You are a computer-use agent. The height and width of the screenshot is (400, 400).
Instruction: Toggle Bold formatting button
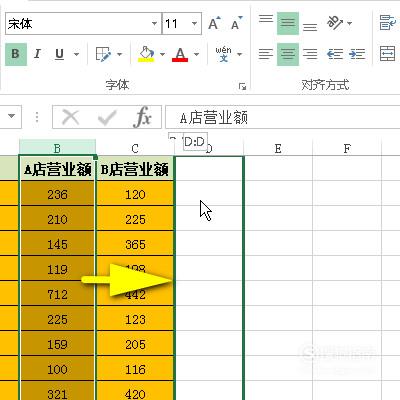(x=16, y=54)
